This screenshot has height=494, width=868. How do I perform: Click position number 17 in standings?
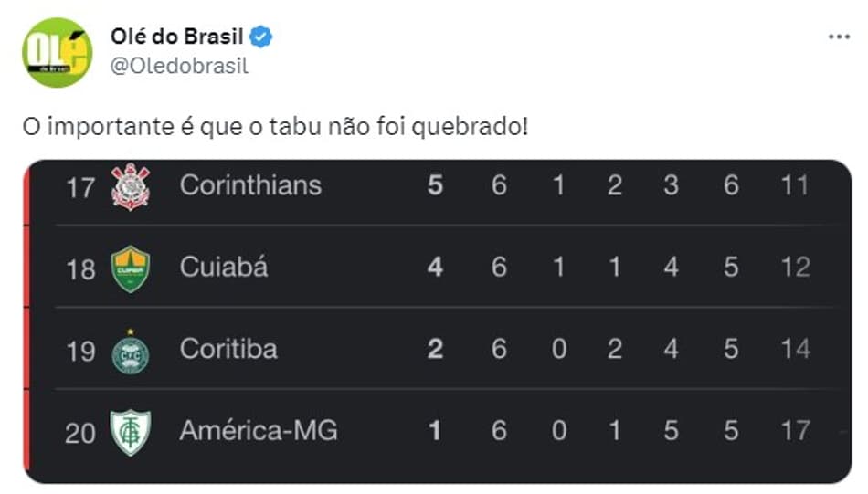click(80, 187)
